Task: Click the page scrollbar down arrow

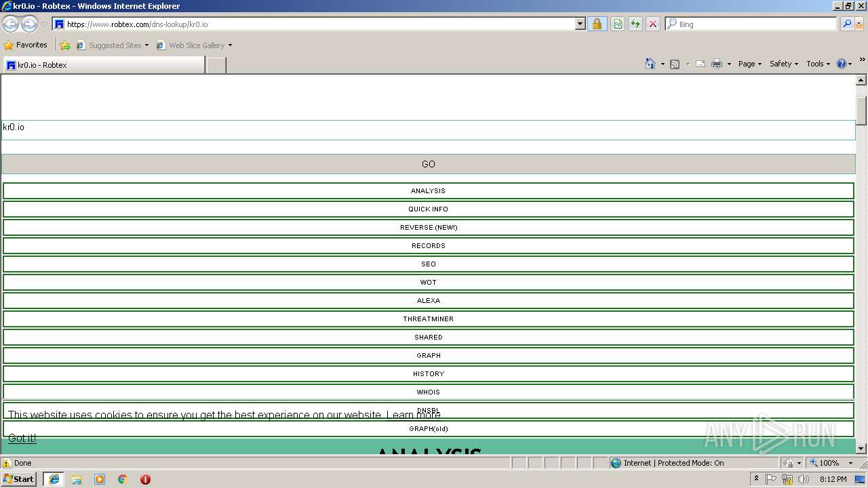Action: click(861, 448)
